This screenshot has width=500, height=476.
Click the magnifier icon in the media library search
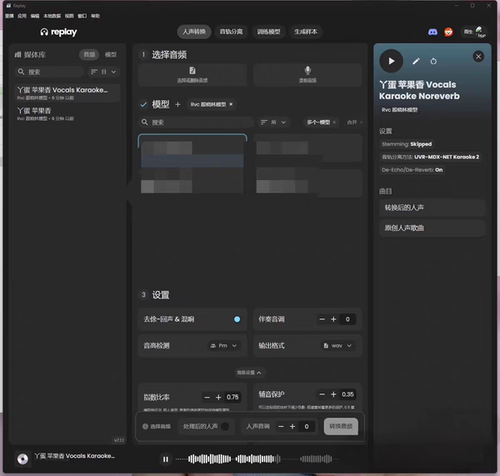(21, 72)
